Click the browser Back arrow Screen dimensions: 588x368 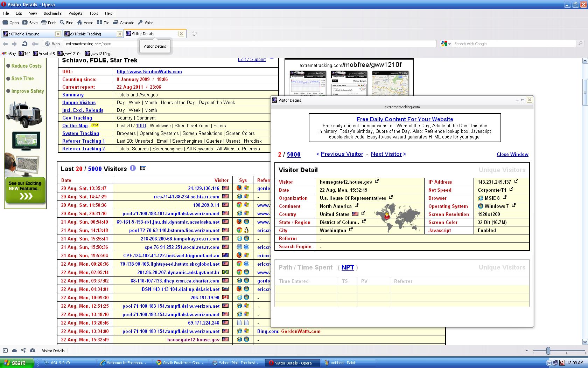[5, 44]
